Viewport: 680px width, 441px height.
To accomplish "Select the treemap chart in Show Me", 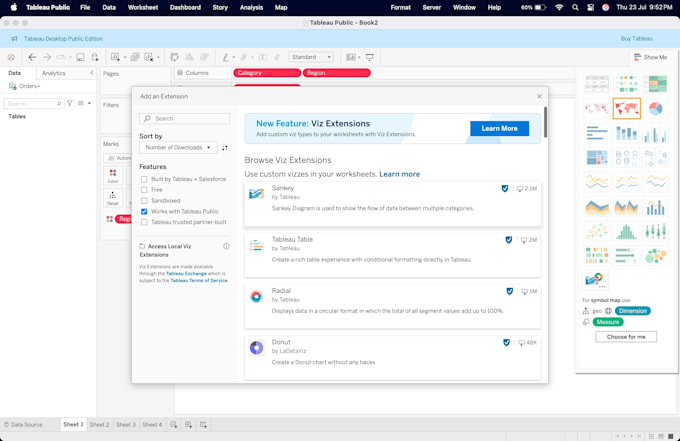I will 597,158.
